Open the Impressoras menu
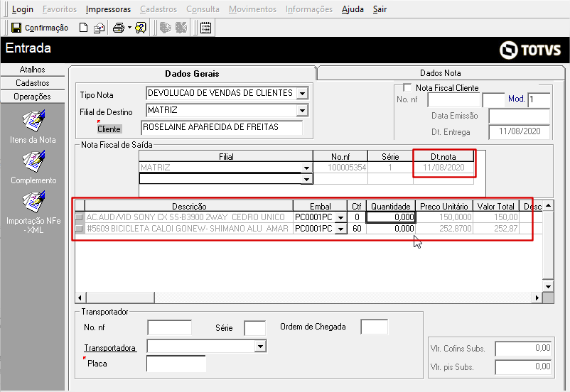The width and height of the screenshot is (570, 392). (x=108, y=9)
